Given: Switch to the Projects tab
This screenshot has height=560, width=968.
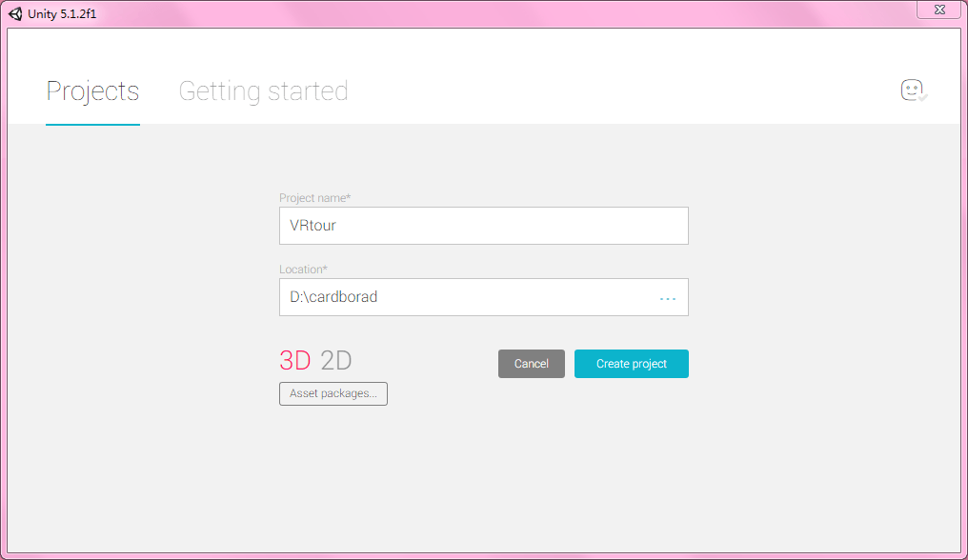Looking at the screenshot, I should pyautogui.click(x=92, y=91).
